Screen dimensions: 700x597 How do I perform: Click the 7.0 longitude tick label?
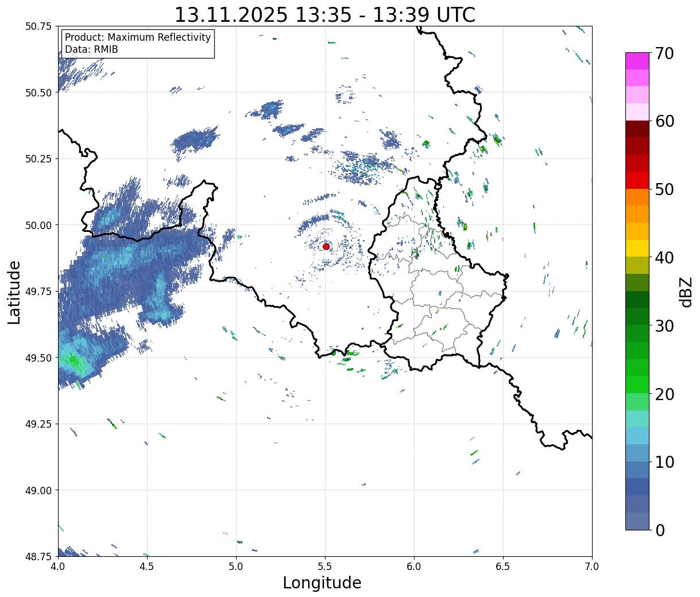[592, 567]
